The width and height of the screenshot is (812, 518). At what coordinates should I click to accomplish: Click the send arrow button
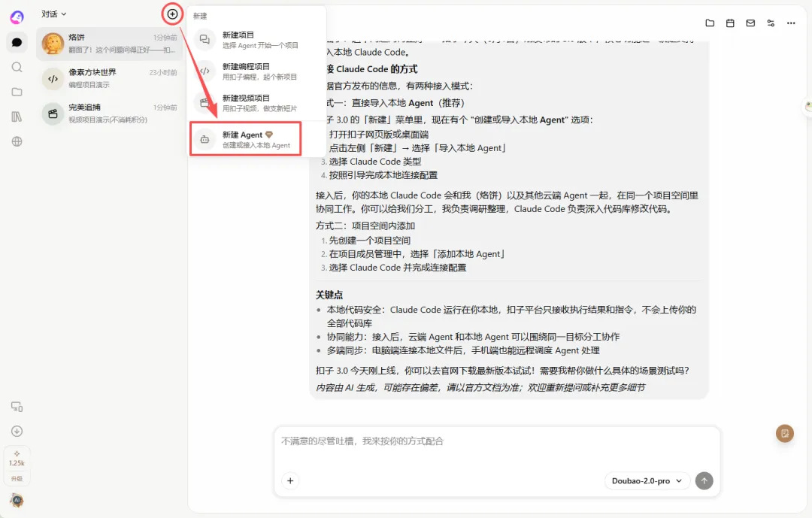pyautogui.click(x=704, y=480)
